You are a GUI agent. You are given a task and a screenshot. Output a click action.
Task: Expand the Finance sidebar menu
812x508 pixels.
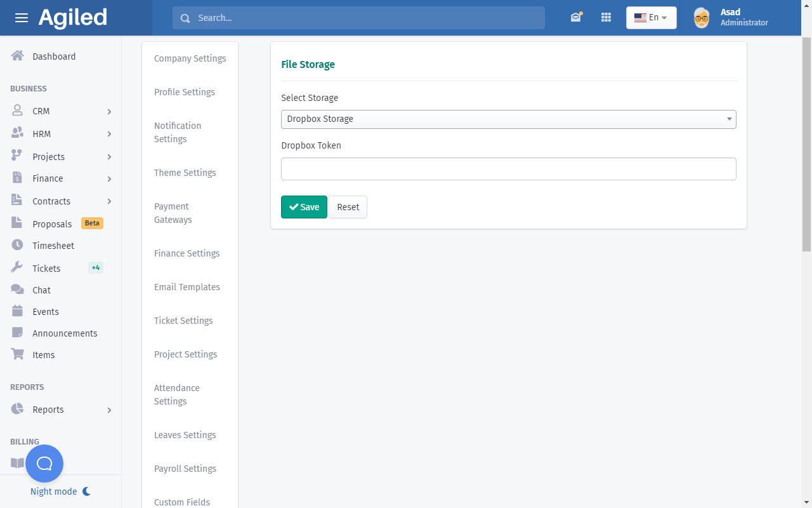click(x=61, y=178)
